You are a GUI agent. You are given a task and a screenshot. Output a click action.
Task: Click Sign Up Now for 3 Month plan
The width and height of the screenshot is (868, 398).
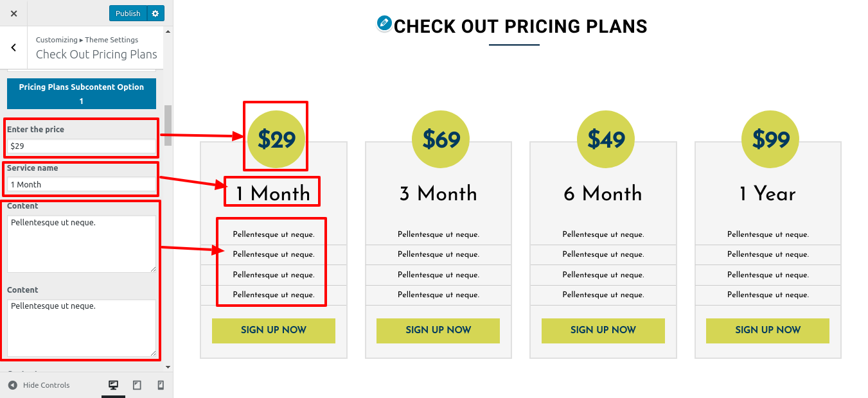point(438,331)
